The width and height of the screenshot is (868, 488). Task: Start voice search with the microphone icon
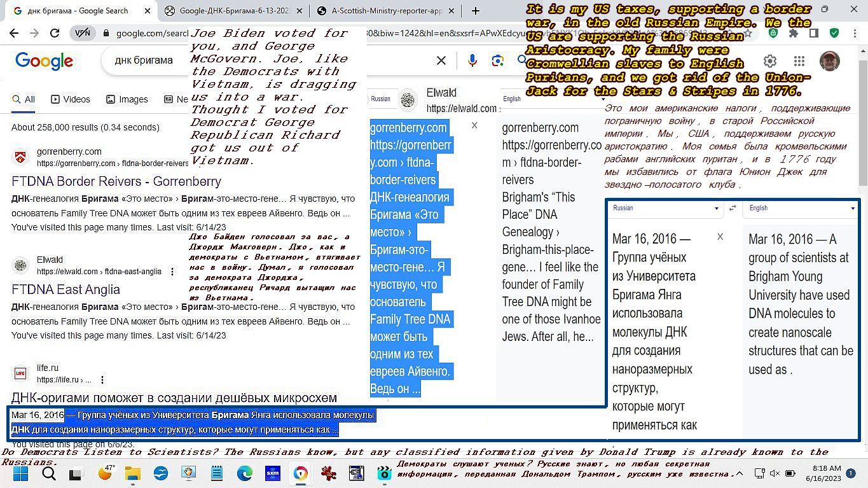[472, 60]
